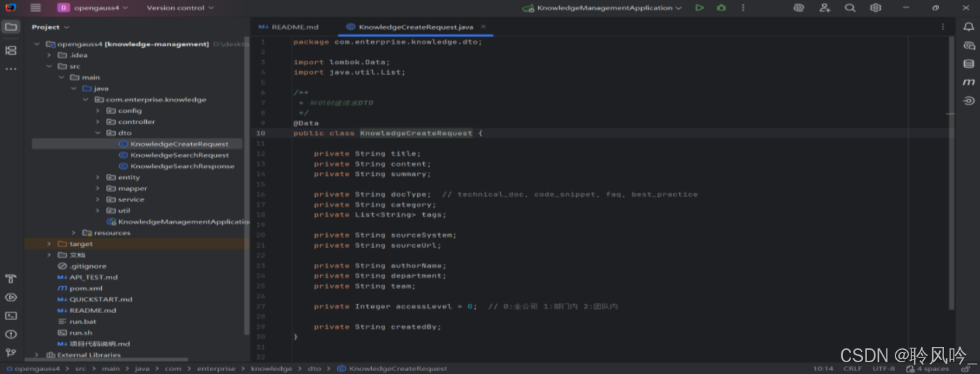Open the Database tool window
The width and height of the screenshot is (980, 374).
pos(969,64)
